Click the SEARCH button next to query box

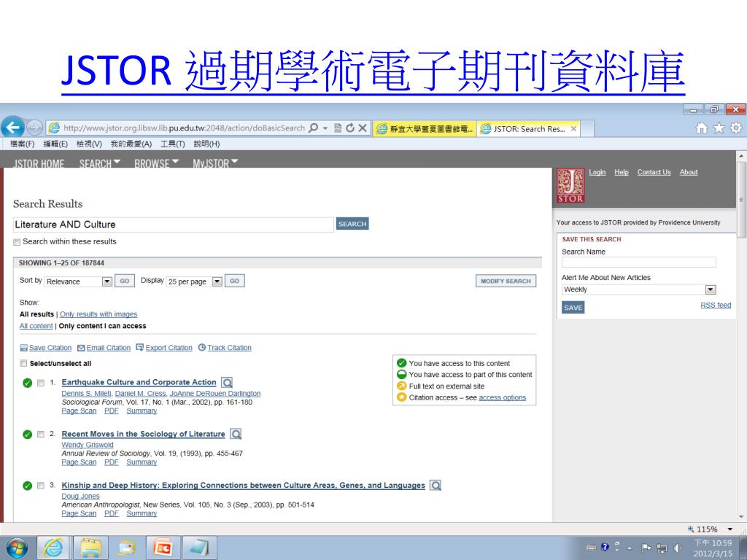coord(352,224)
